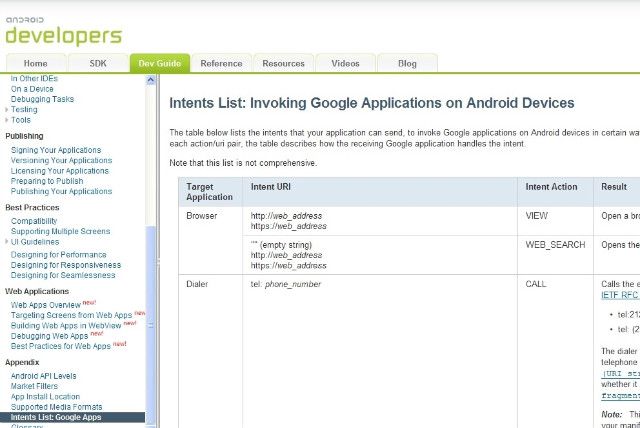Open Designing for Responsiveness
This screenshot has width=640, height=428.
tap(66, 265)
